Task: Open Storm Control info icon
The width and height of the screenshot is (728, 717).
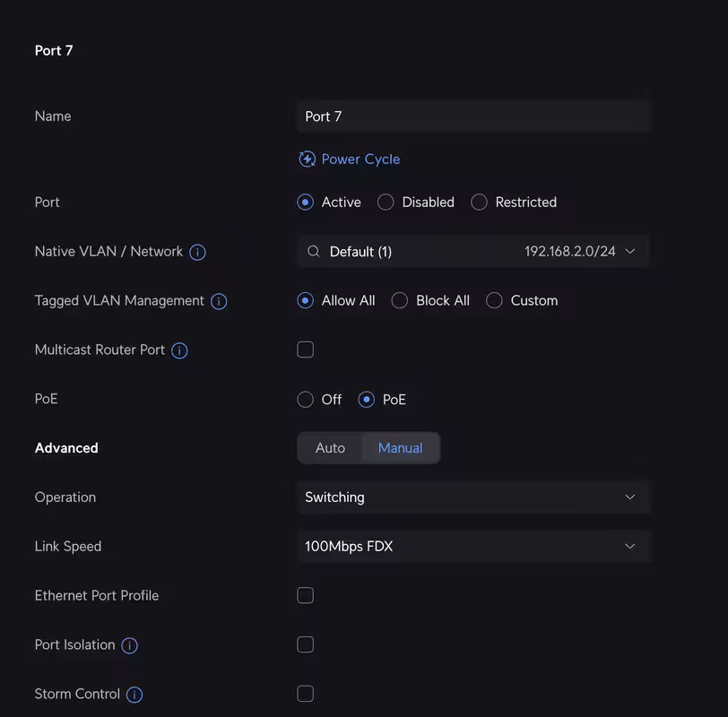Action: (134, 695)
